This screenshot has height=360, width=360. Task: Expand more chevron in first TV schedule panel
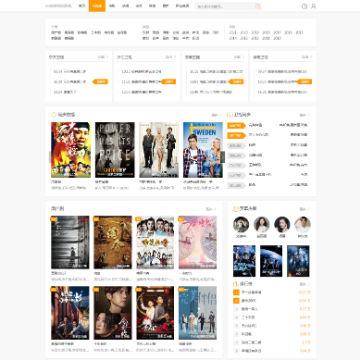click(x=107, y=57)
